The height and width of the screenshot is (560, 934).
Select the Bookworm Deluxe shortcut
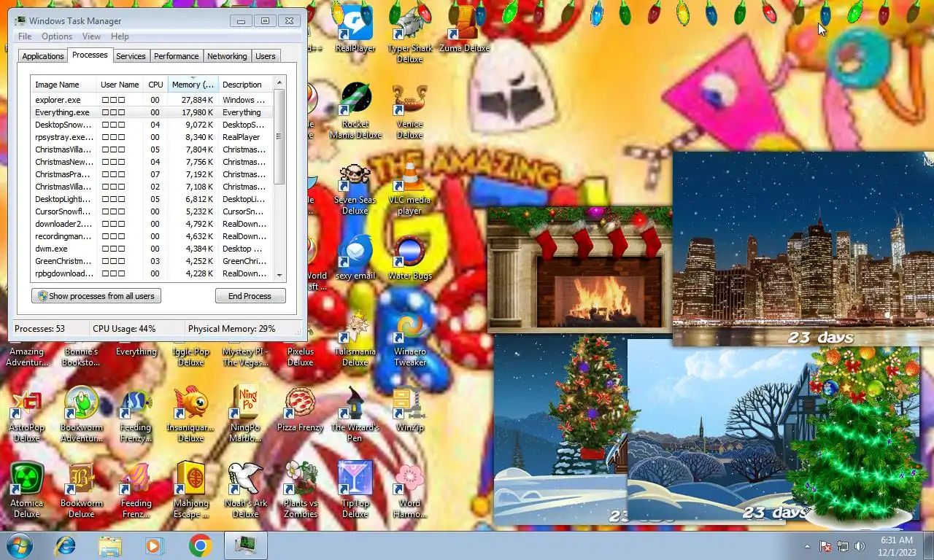click(x=81, y=490)
